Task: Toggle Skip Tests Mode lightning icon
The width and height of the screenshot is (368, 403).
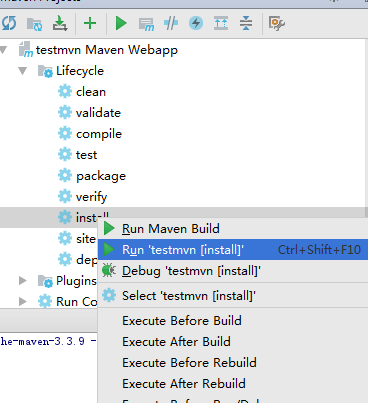Action: point(196,23)
